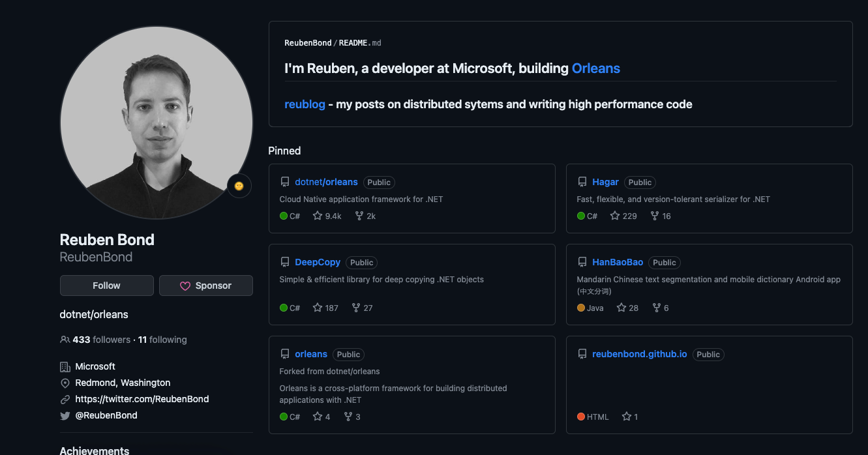Viewport: 868px width, 455px height.
Task: Select the Microsoft organization building icon
Action: [65, 366]
